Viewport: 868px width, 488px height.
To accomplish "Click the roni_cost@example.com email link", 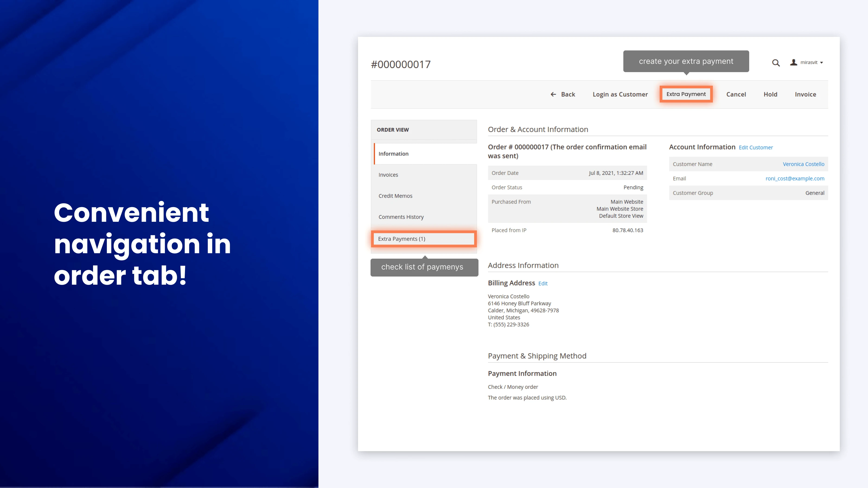I will pos(794,178).
